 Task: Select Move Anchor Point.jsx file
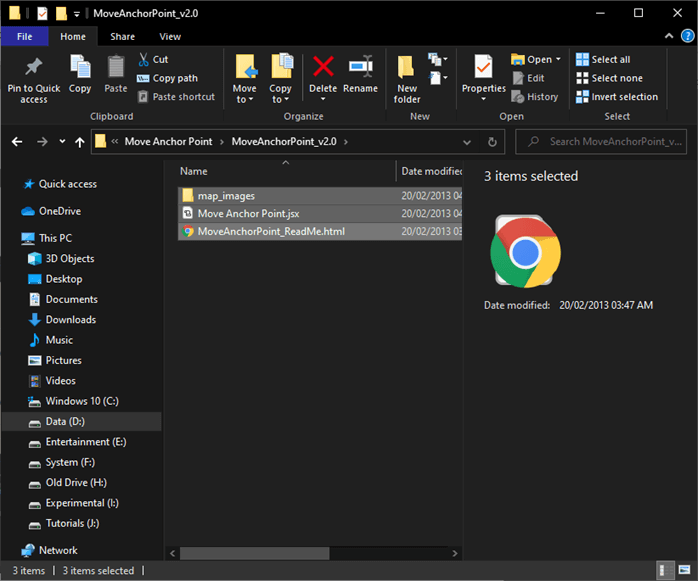pyautogui.click(x=247, y=213)
